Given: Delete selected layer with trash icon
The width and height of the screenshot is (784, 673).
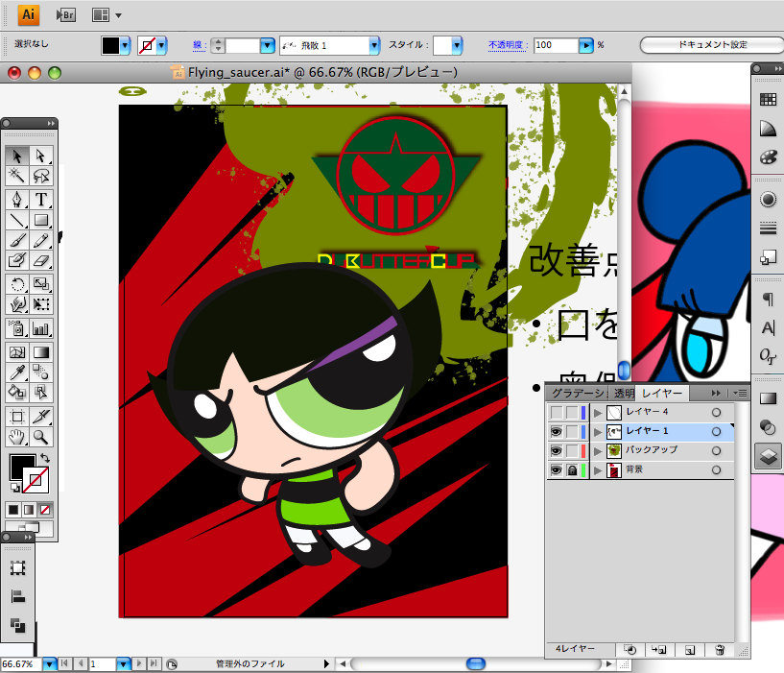Looking at the screenshot, I should [x=720, y=650].
